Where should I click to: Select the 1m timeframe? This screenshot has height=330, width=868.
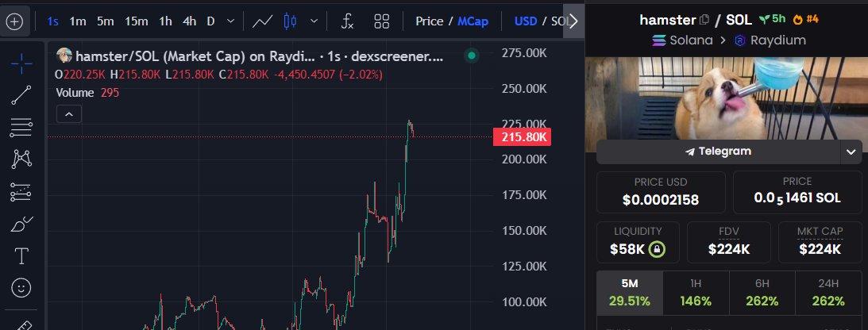pyautogui.click(x=78, y=21)
